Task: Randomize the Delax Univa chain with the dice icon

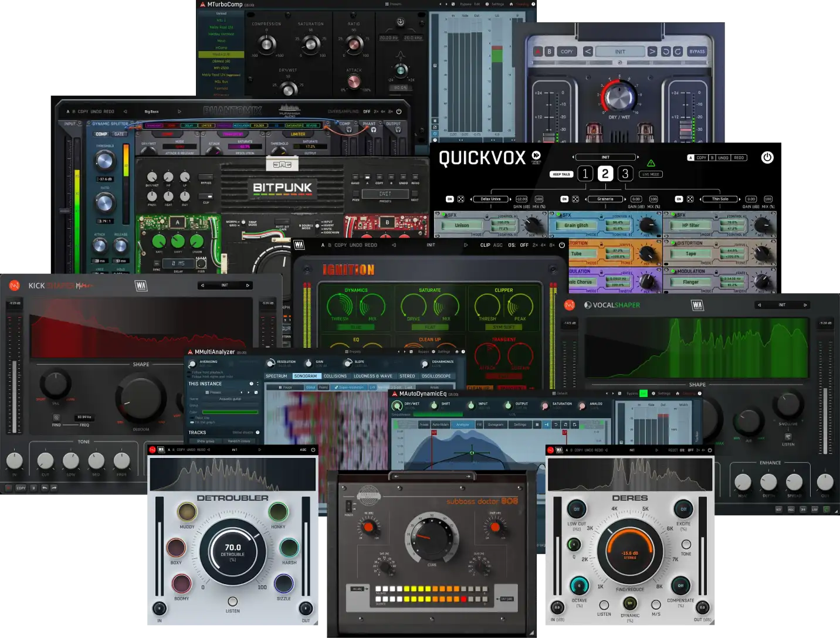Action: point(461,199)
